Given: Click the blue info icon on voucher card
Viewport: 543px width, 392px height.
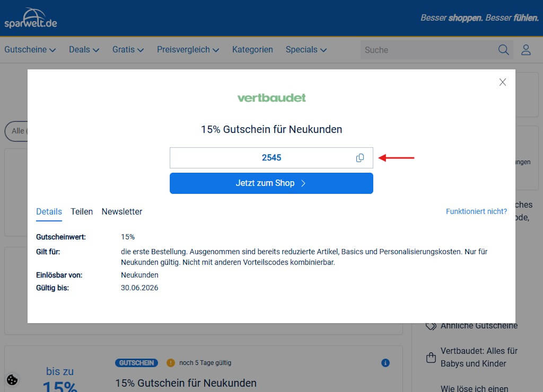Looking at the screenshot, I should [385, 363].
